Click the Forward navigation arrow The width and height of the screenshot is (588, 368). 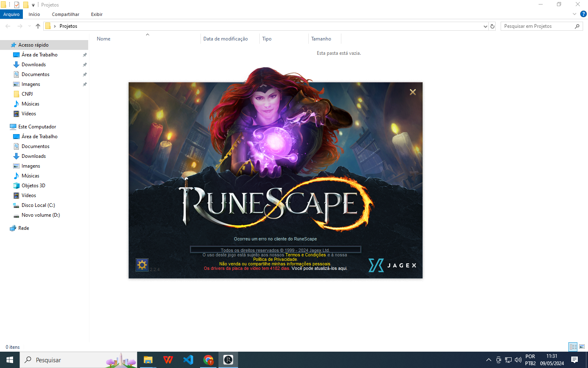tap(20, 26)
